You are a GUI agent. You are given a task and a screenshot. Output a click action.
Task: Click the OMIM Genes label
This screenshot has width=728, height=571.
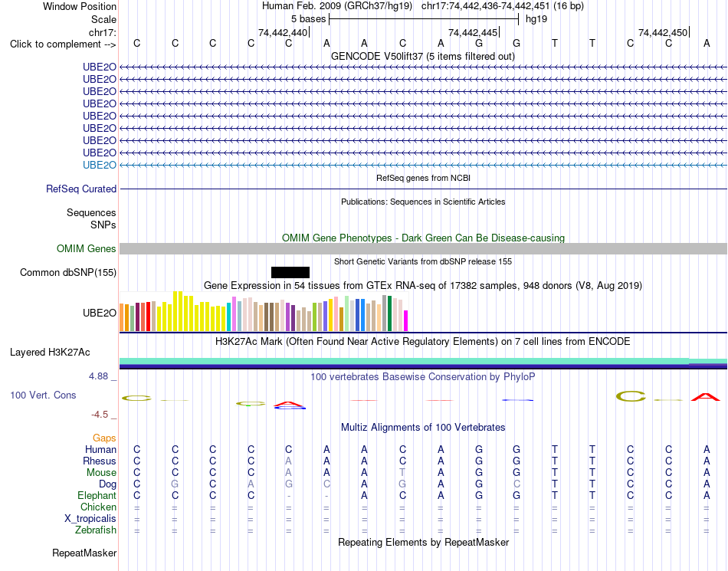tap(86, 249)
